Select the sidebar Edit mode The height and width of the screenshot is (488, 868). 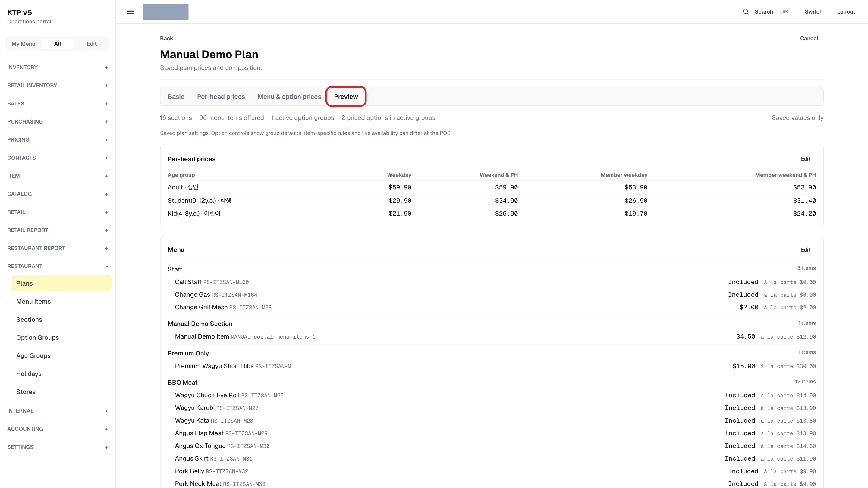tap(92, 44)
